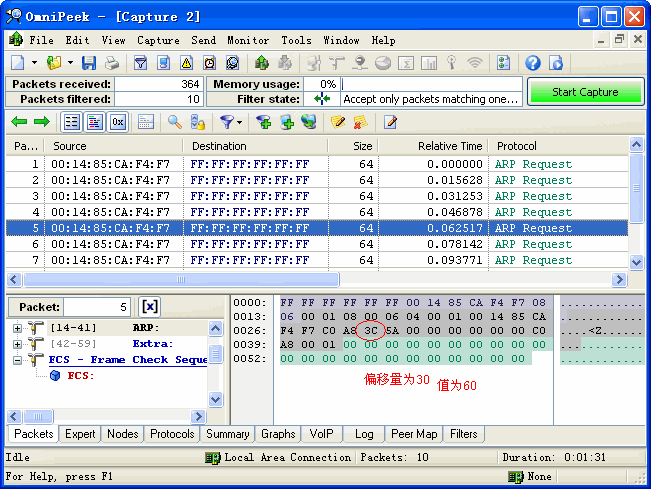This screenshot has width=651, height=489.
Task: Toggle the filter state arrows icon
Action: pyautogui.click(x=322, y=99)
